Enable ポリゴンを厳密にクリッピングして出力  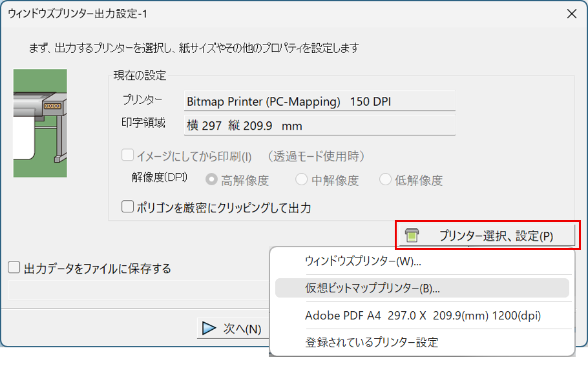point(128,207)
